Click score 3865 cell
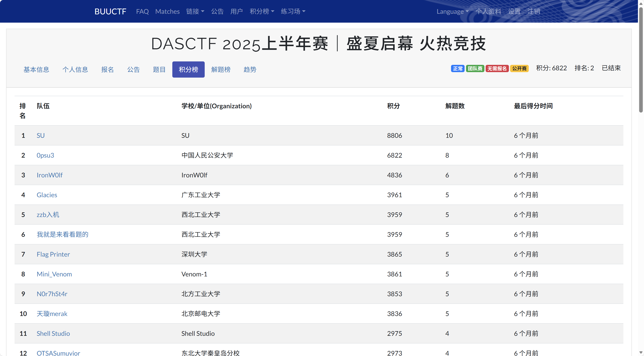This screenshot has height=356, width=644. [x=394, y=254]
